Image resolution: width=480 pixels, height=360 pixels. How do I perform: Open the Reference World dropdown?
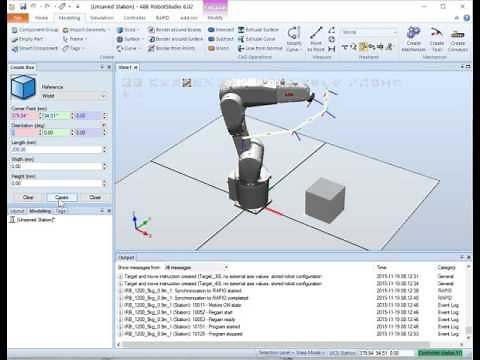click(74, 96)
